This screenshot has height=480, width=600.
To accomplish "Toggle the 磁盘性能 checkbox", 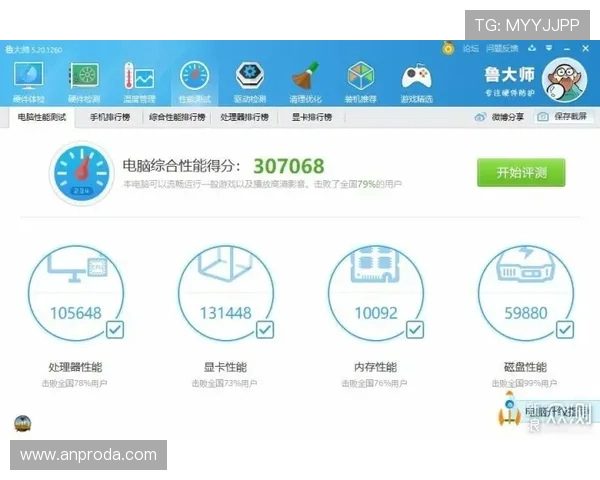I will pos(565,330).
